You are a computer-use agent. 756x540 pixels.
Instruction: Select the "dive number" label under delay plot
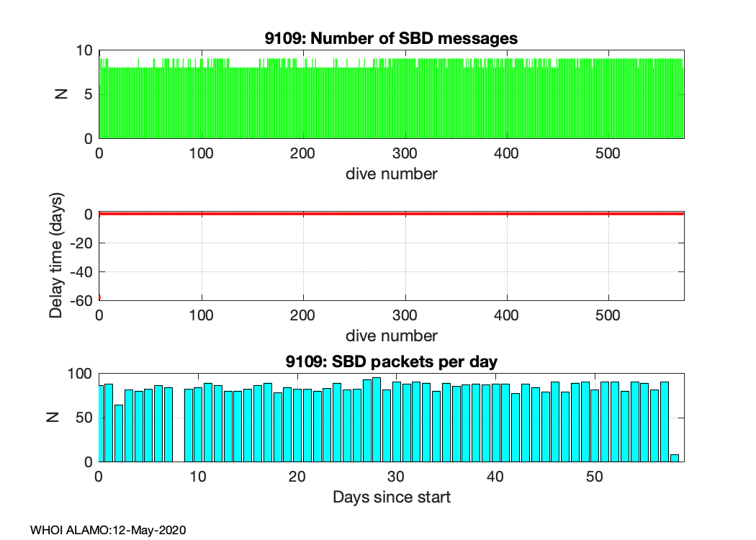pos(391,336)
